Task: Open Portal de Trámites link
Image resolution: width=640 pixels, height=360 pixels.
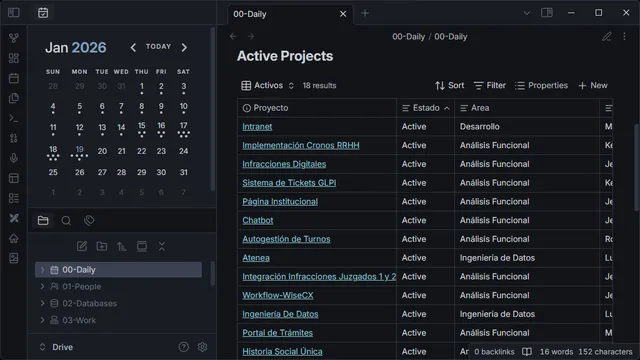Action: (x=278, y=333)
